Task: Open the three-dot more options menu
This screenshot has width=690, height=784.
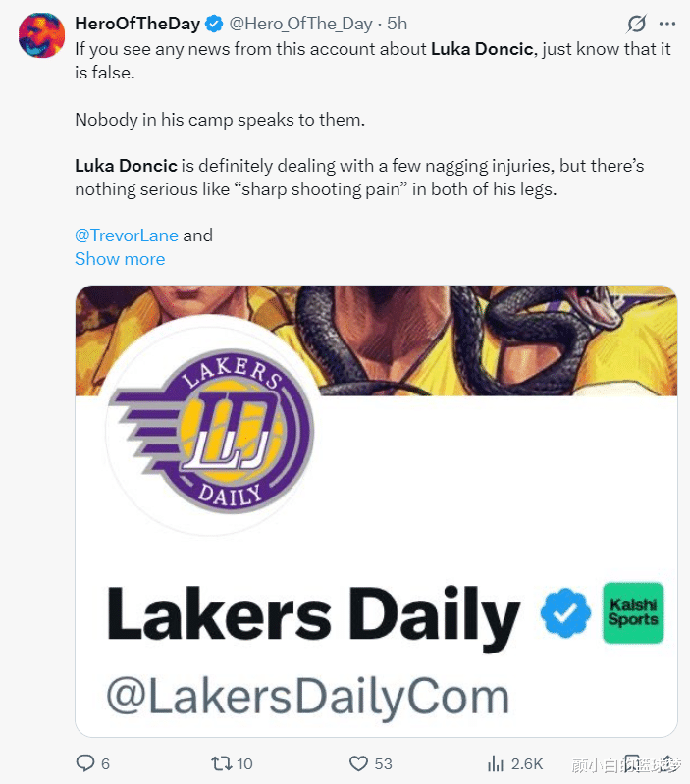Action: (x=670, y=23)
